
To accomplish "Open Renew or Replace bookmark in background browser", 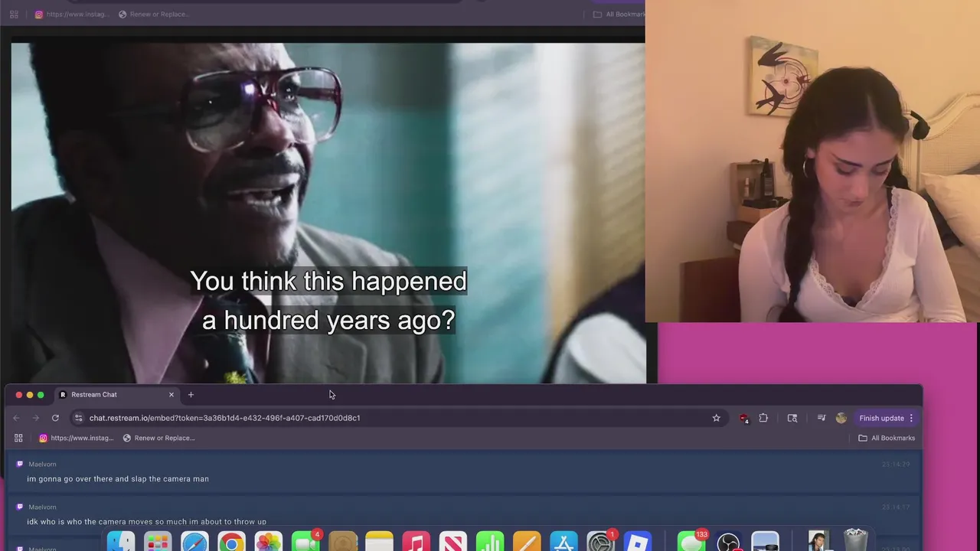I will tap(154, 14).
